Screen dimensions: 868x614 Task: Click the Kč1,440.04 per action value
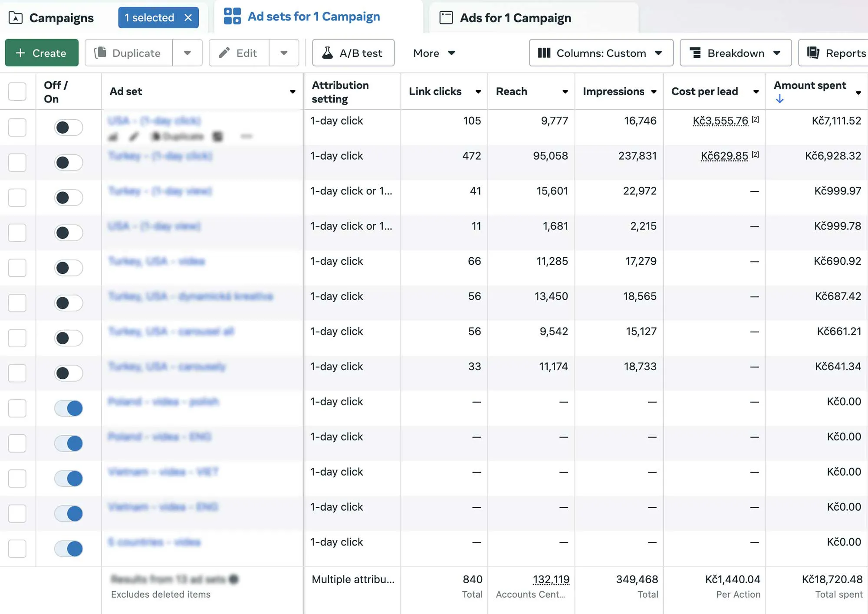[733, 579]
